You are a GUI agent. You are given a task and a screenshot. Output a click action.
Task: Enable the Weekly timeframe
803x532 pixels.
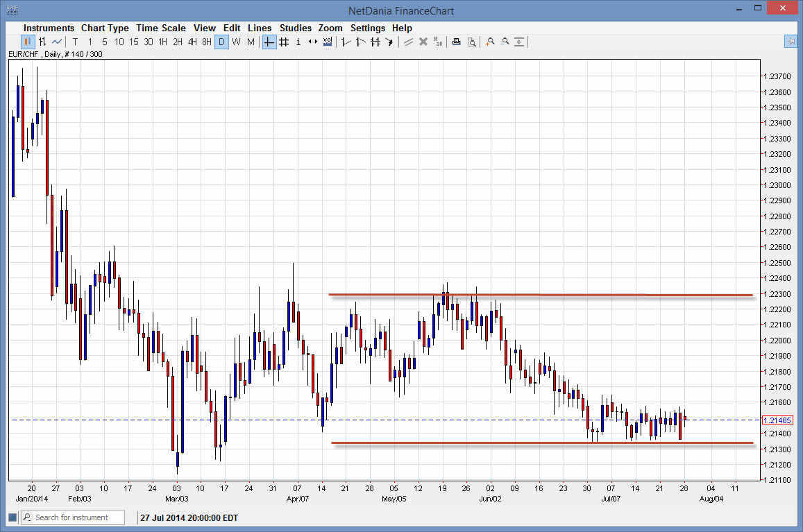(x=236, y=42)
